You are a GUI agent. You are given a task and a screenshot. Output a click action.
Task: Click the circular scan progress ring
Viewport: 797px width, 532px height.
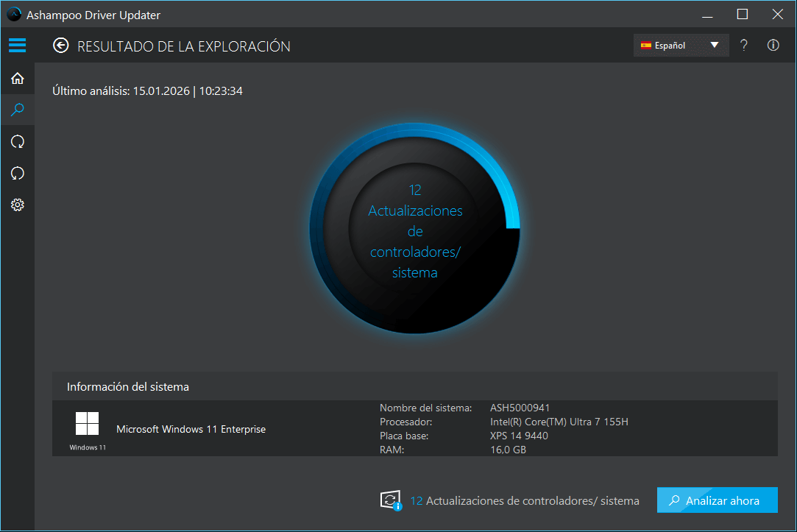click(x=415, y=230)
